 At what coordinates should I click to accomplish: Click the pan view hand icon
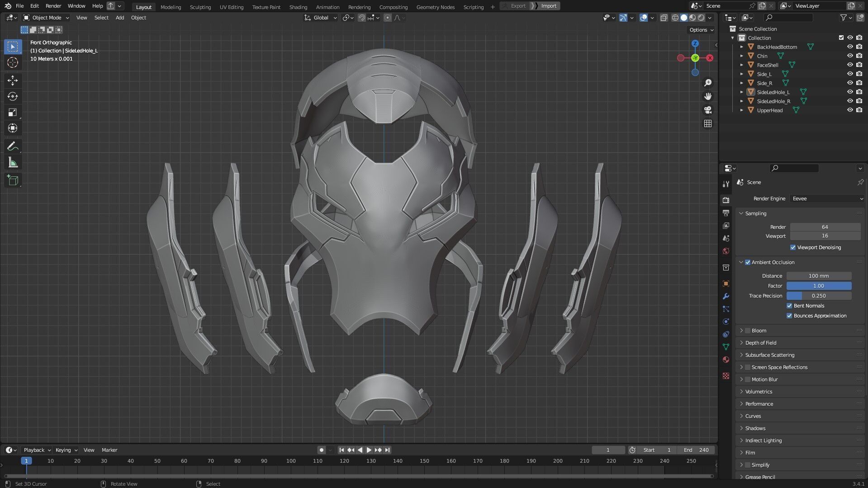(x=708, y=96)
